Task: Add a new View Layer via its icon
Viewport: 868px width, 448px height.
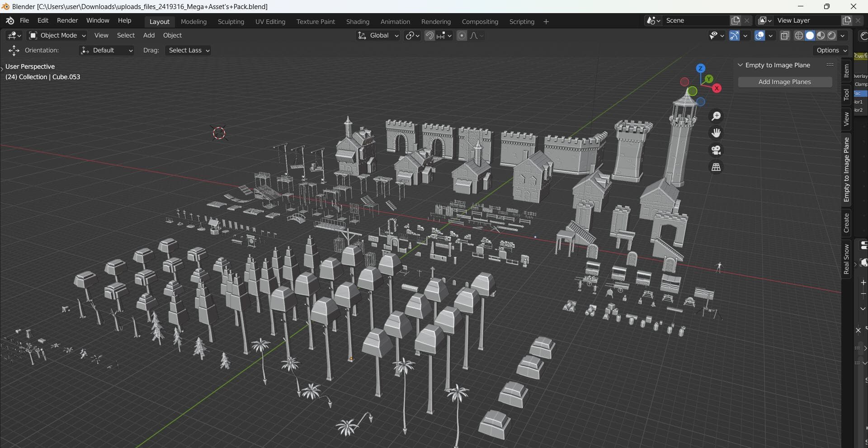Action: (847, 20)
